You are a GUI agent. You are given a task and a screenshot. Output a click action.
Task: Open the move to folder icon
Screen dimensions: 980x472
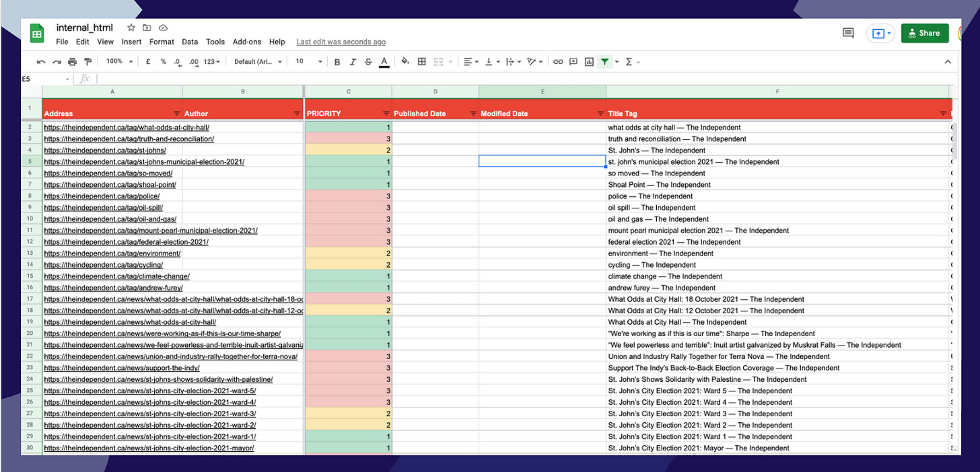(147, 28)
